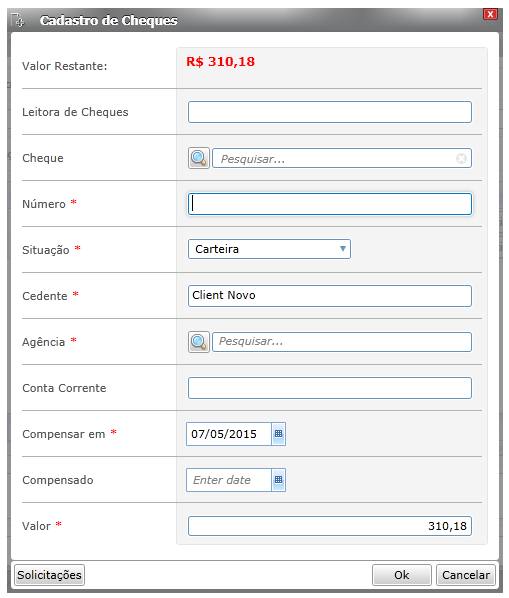This screenshot has width=509, height=598.
Task: Click the Compensar em date field
Action: [x=229, y=434]
